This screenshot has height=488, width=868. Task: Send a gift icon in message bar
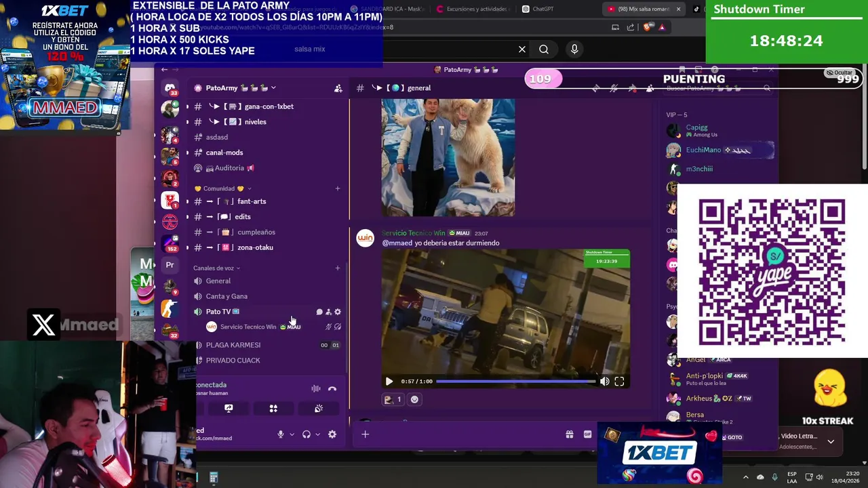(x=570, y=434)
